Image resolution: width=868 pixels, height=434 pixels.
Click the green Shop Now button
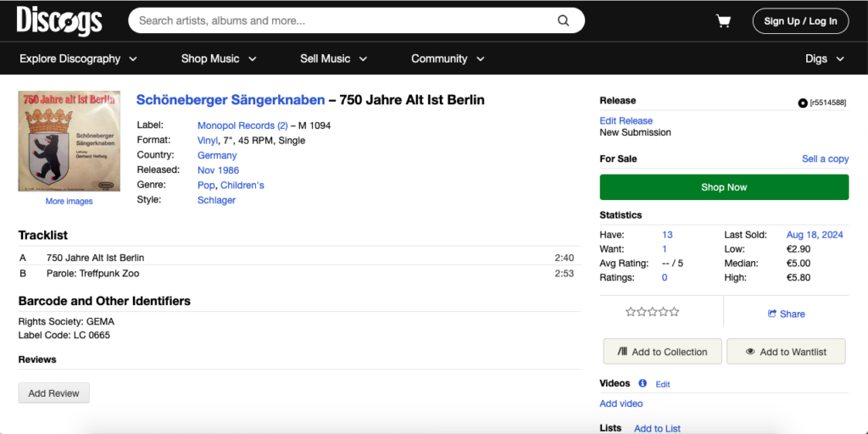point(724,187)
